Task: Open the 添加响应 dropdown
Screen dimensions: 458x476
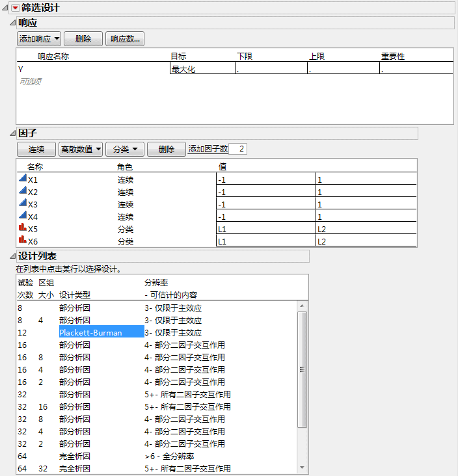Action: (39, 39)
